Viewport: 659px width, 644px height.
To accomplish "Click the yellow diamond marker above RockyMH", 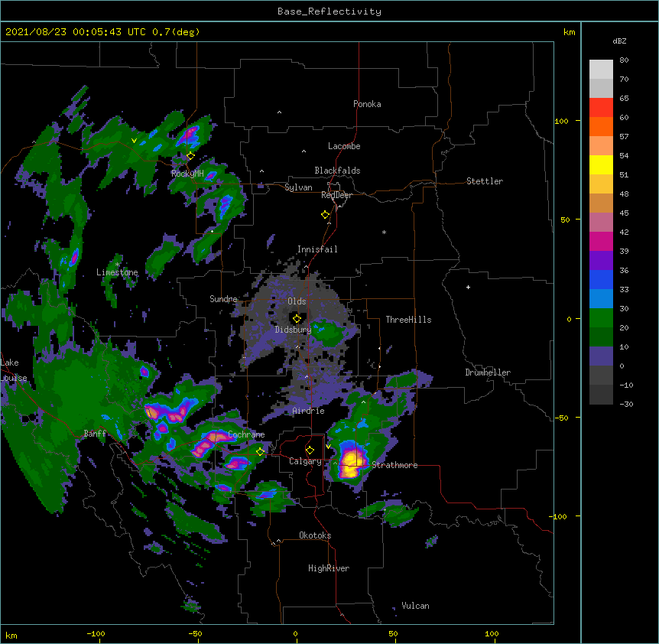I will [x=190, y=155].
